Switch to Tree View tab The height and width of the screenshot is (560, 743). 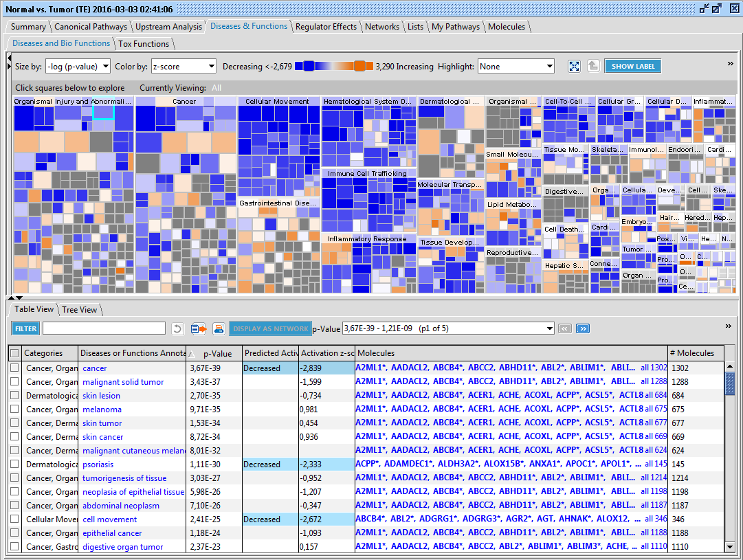pyautogui.click(x=79, y=309)
